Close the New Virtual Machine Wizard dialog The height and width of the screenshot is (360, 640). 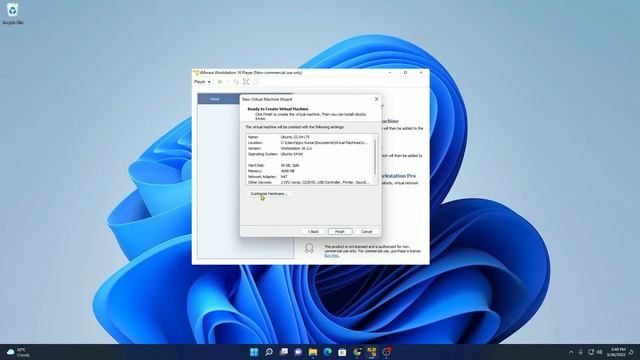click(376, 99)
